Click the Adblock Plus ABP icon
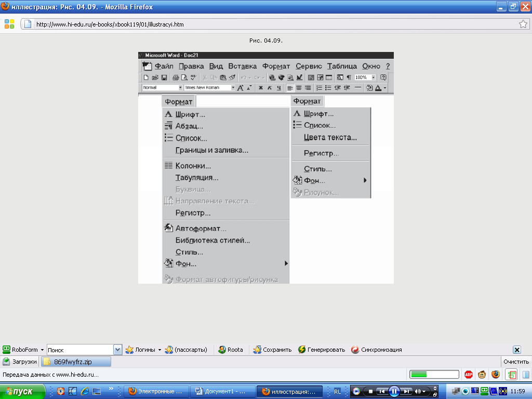 point(469,375)
